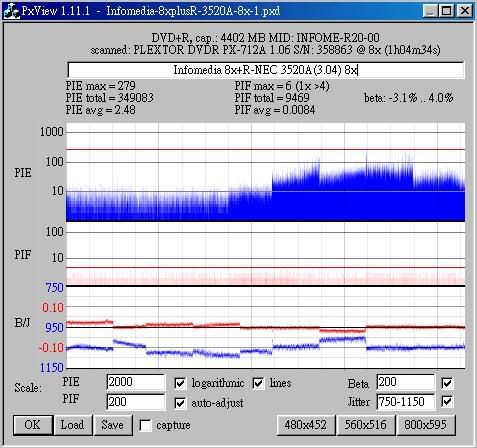
Task: Click the PIE scale field showing 2000
Action: click(x=136, y=382)
